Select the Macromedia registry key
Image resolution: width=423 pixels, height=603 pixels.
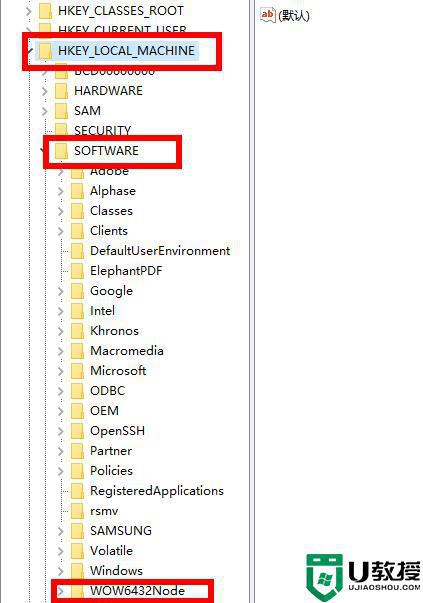coord(127,351)
